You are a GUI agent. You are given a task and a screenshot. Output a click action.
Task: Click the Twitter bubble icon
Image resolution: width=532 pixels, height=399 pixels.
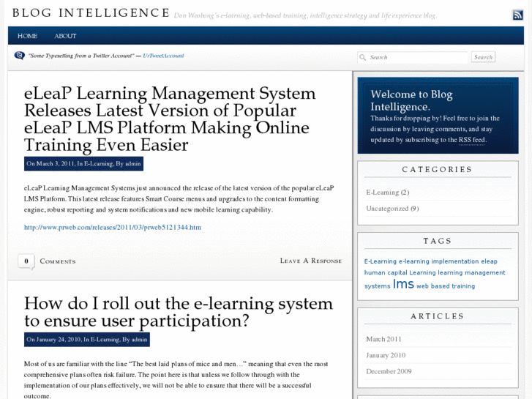pyautogui.click(x=19, y=56)
